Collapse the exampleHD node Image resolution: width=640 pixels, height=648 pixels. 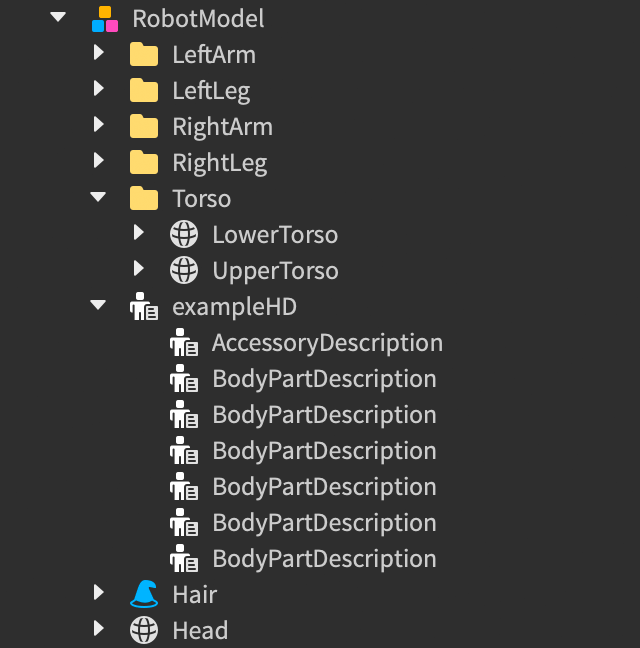click(x=98, y=306)
